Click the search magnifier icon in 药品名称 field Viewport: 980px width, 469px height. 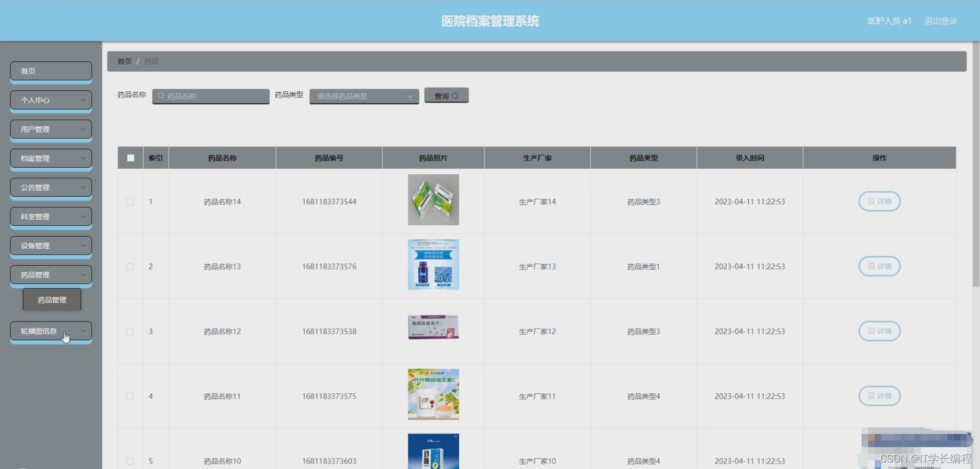pos(161,96)
